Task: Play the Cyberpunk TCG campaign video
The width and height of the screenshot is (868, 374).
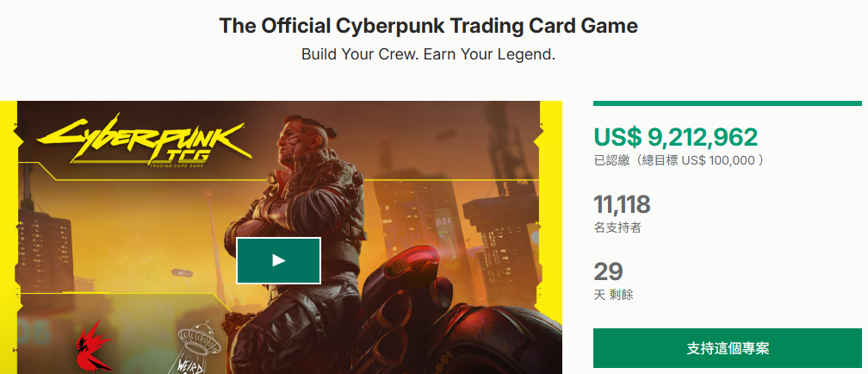Action: tap(278, 260)
